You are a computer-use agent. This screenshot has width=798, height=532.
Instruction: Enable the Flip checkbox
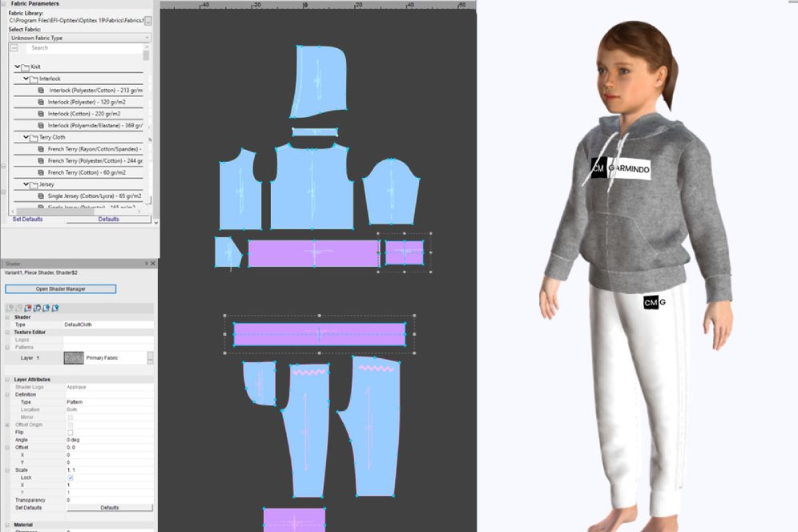71,433
